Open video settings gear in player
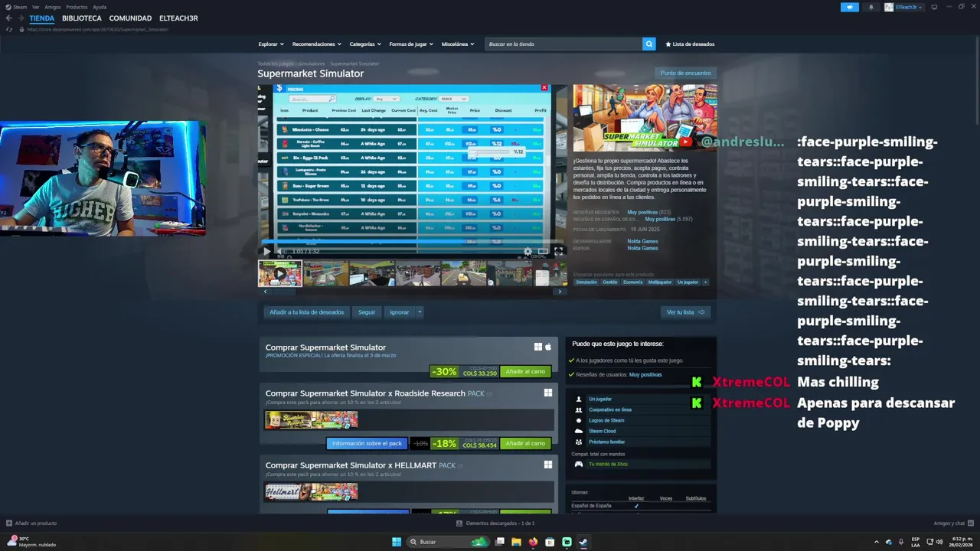The image size is (980, 551). [x=528, y=251]
